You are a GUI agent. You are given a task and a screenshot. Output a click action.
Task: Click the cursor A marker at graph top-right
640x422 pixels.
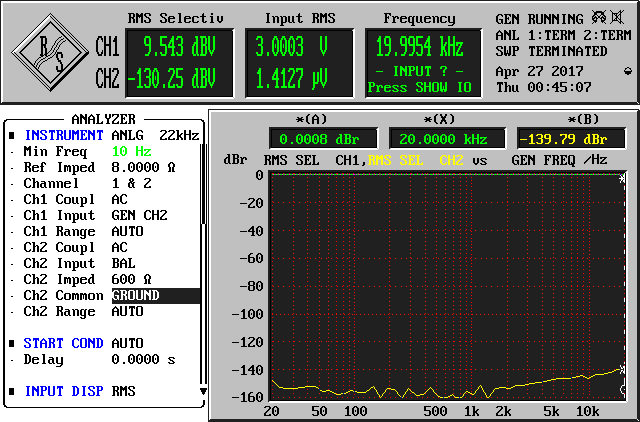(x=621, y=178)
